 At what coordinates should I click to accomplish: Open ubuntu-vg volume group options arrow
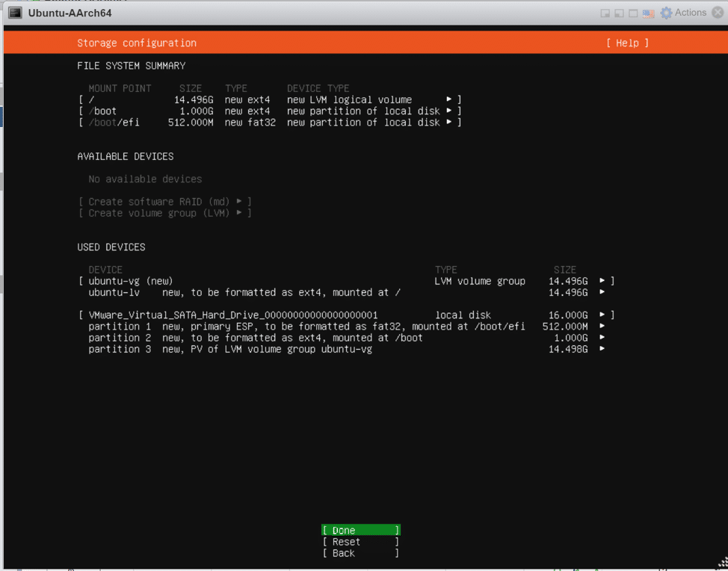pos(602,281)
